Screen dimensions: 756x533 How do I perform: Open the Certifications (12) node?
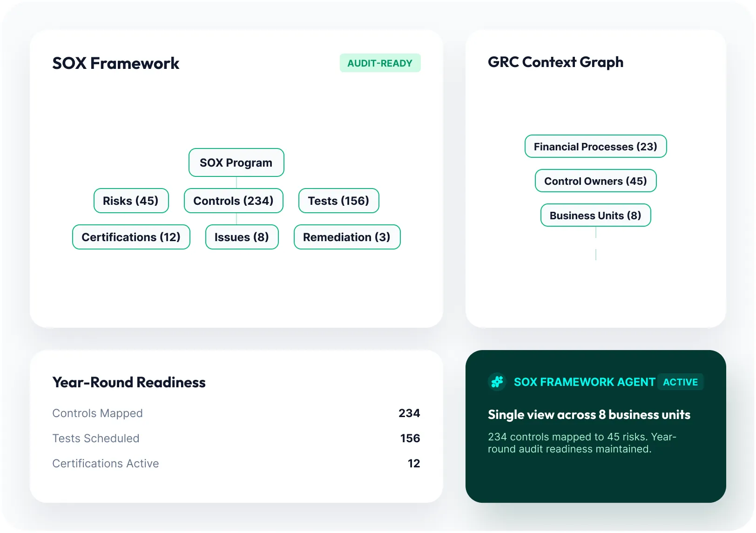(131, 237)
